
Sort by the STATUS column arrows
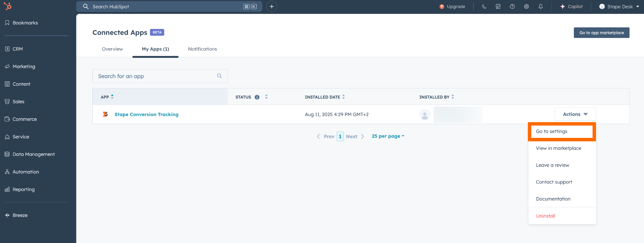pos(266,97)
